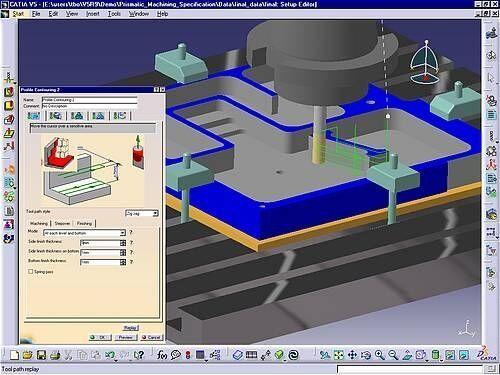Click the Fit All In icon
The width and height of the screenshot is (500, 375).
[339, 355]
